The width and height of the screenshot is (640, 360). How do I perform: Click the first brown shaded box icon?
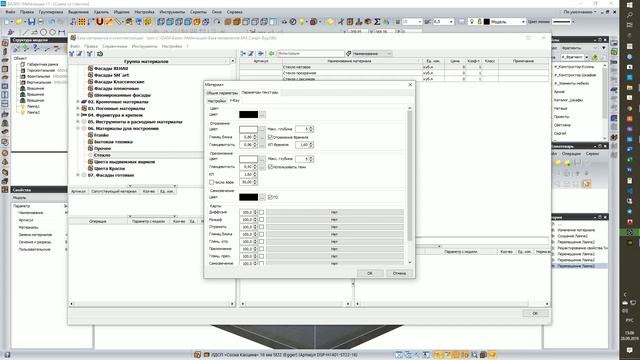[228, 22]
